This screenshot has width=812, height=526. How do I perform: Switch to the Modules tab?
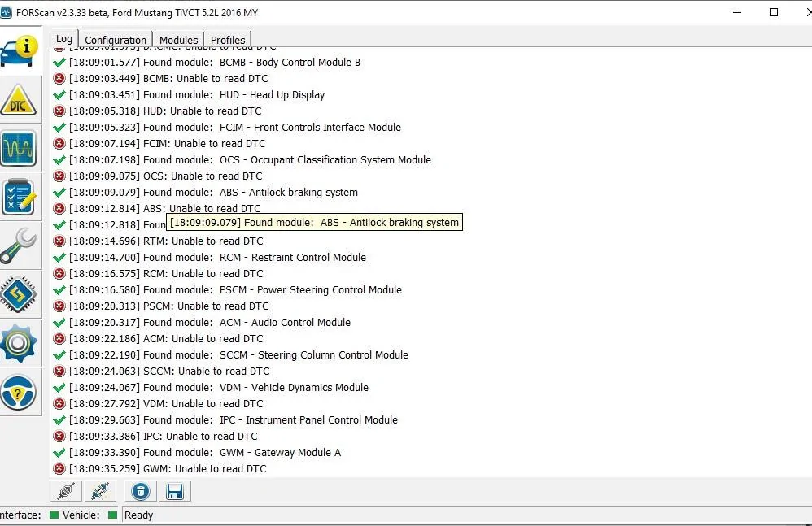pyautogui.click(x=179, y=40)
